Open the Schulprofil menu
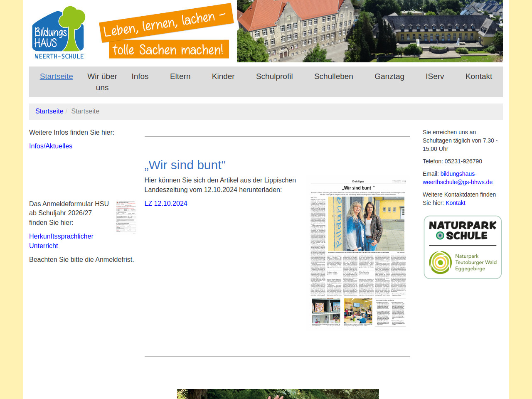532x399 pixels. [274, 76]
